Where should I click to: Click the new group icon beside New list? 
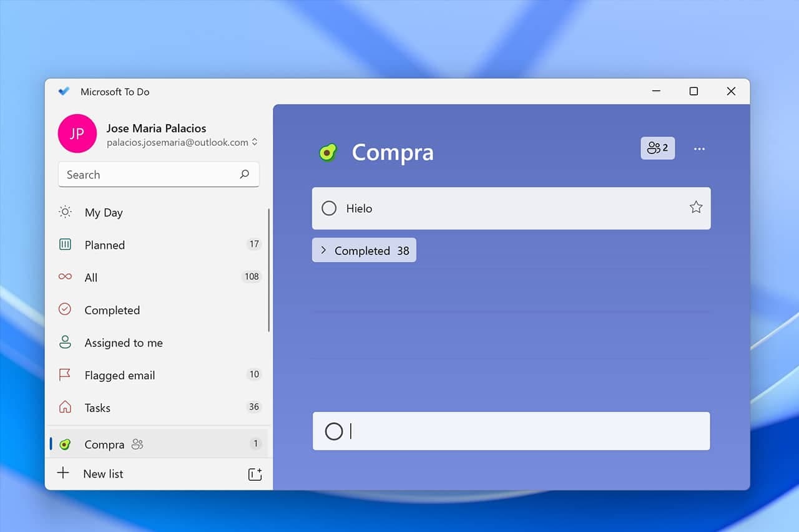coord(255,474)
